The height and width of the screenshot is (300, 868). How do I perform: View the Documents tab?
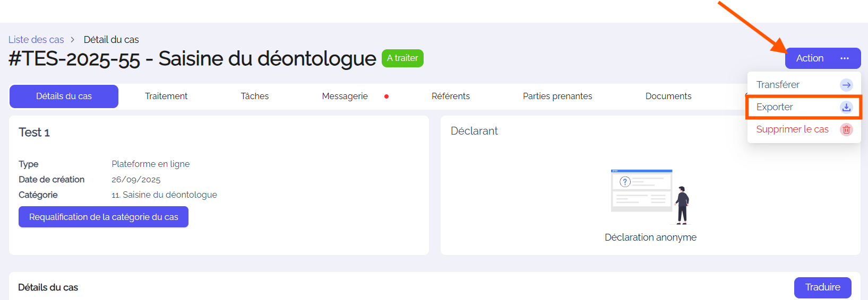coord(668,96)
